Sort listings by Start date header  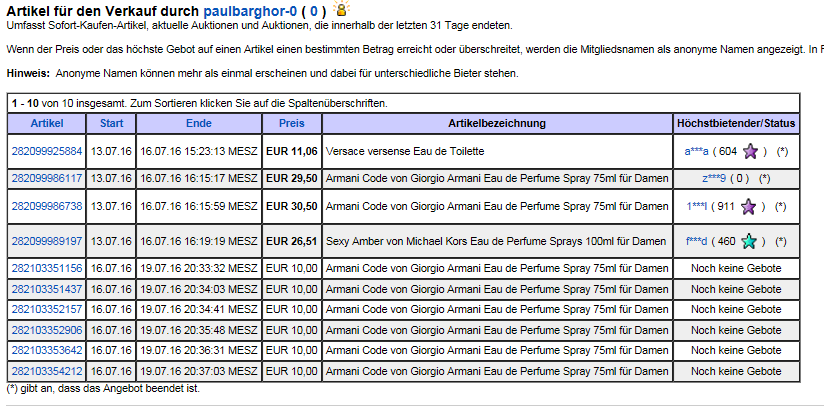point(111,124)
